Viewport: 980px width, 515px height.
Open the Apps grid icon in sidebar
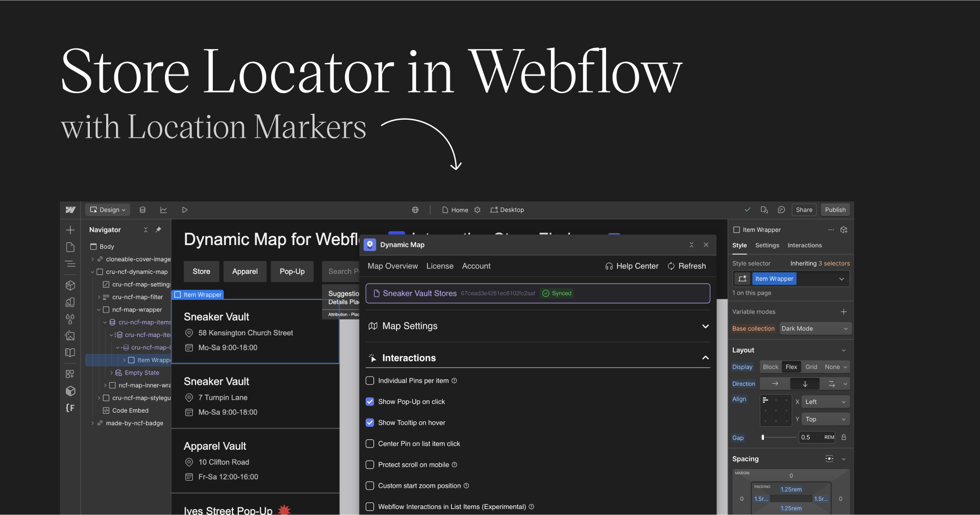(x=70, y=374)
